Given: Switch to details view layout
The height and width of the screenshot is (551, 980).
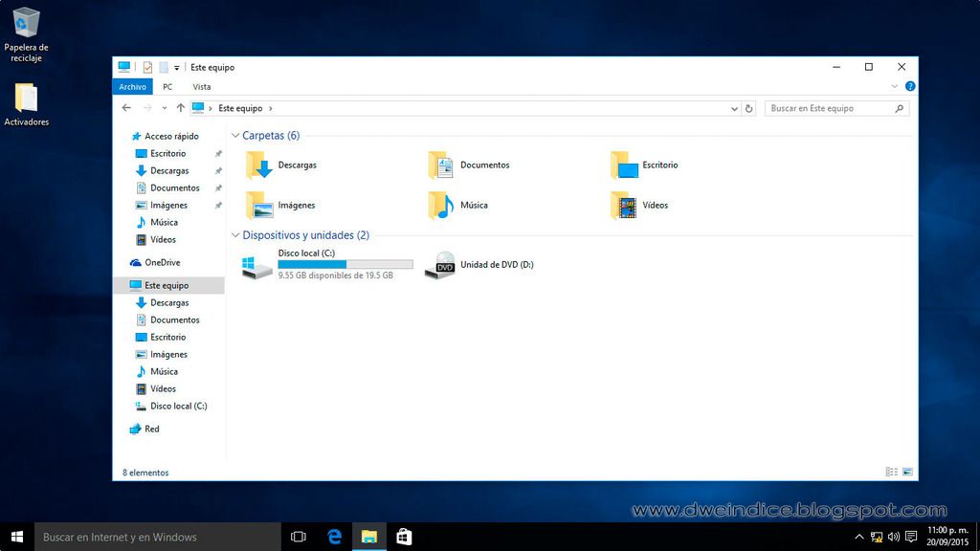Looking at the screenshot, I should pyautogui.click(x=891, y=472).
